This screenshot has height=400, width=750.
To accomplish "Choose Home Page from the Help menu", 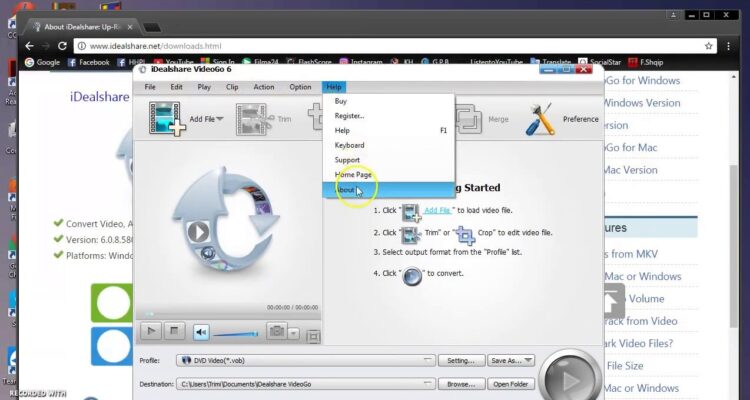I will coord(388,175).
